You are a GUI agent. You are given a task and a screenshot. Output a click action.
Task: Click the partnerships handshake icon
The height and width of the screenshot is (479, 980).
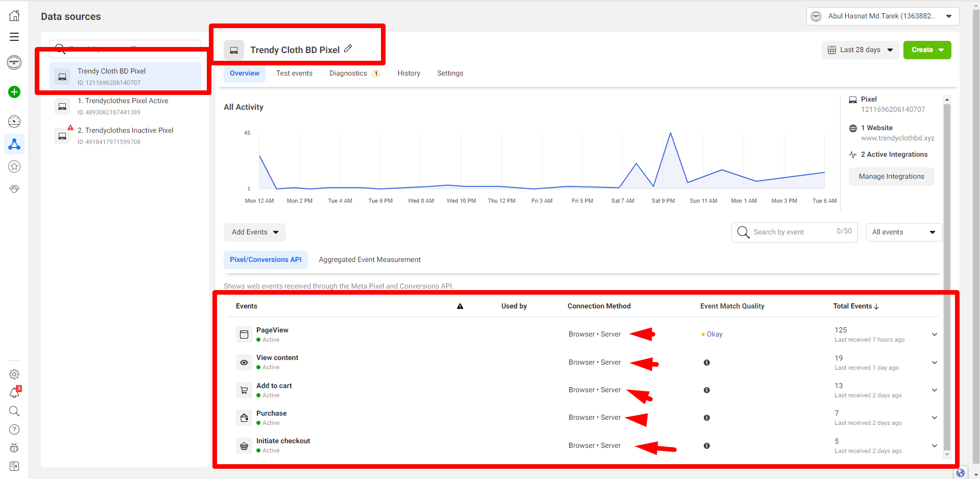[14, 188]
